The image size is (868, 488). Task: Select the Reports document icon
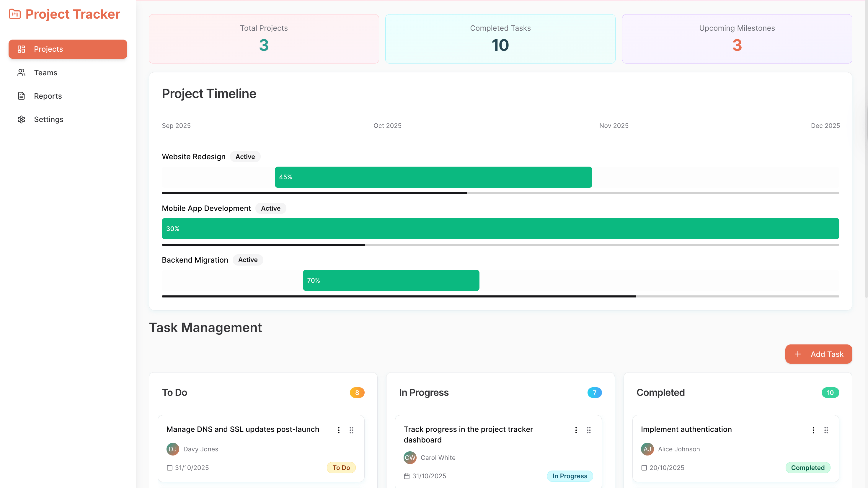[x=21, y=96]
